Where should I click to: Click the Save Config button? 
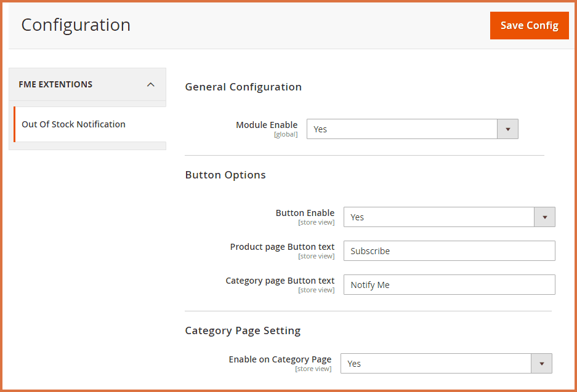point(529,26)
